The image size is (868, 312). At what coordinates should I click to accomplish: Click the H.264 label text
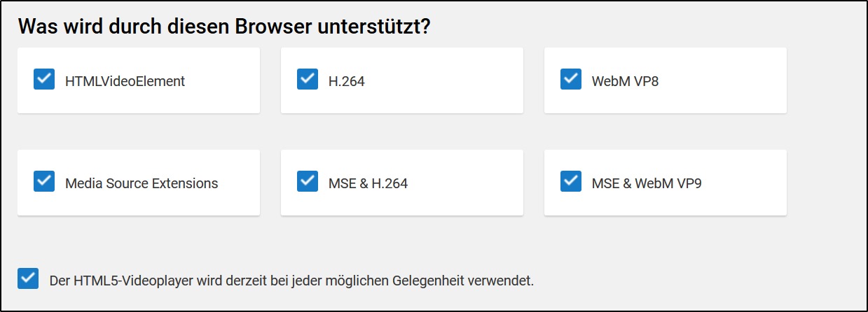pyautogui.click(x=346, y=81)
